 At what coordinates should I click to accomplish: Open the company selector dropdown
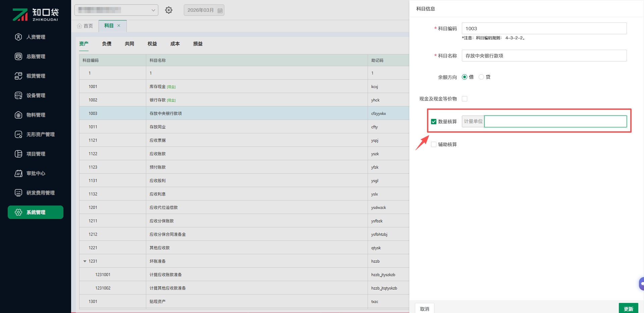pyautogui.click(x=116, y=10)
